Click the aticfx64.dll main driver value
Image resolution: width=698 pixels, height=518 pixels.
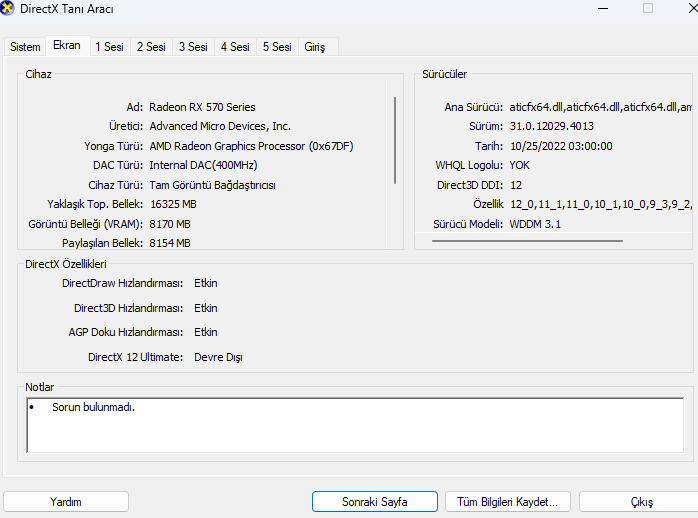601,107
